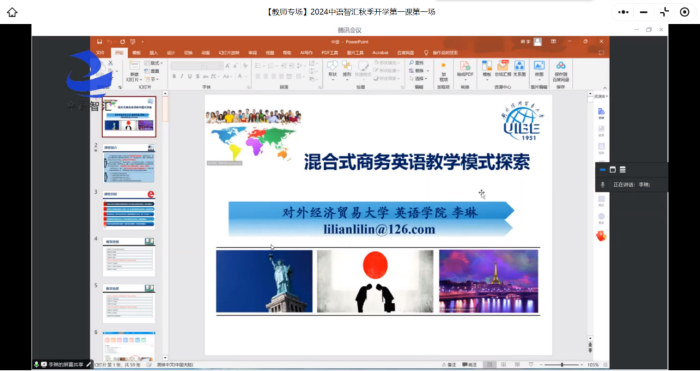
Task: Open the Layout (版式) dropdown
Action: (x=154, y=63)
